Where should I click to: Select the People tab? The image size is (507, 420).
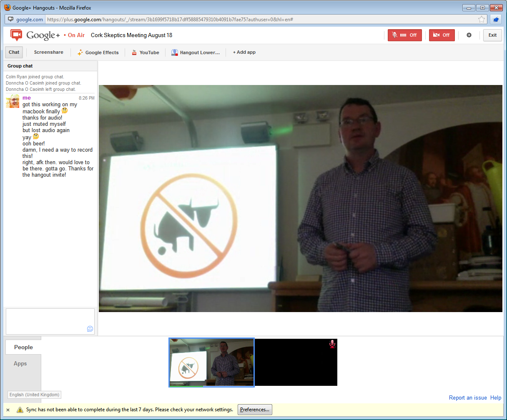[x=23, y=347]
